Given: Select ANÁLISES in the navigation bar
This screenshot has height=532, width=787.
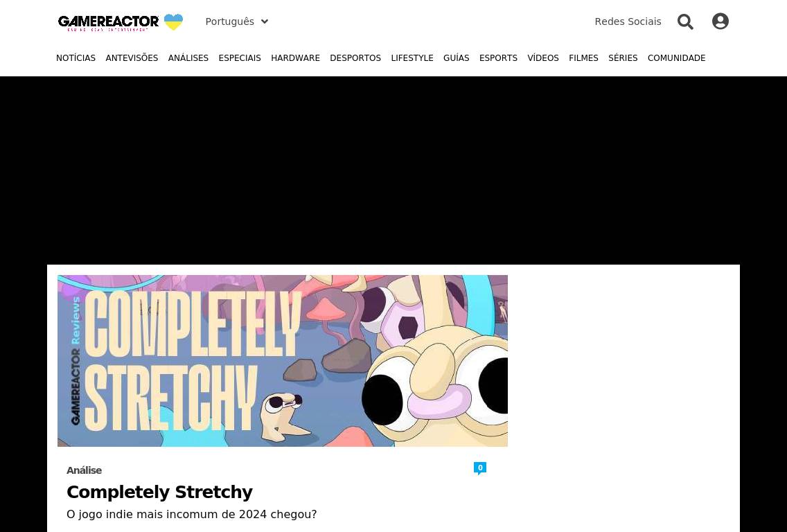Looking at the screenshot, I should 188,58.
